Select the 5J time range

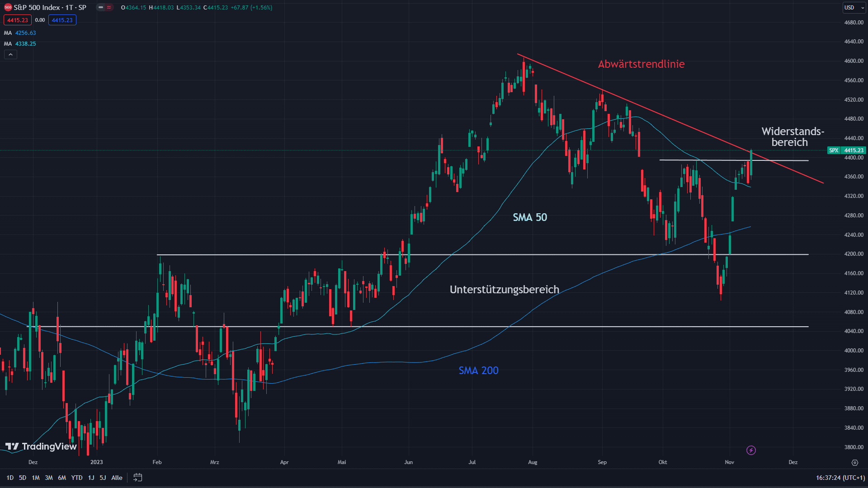pos(103,478)
